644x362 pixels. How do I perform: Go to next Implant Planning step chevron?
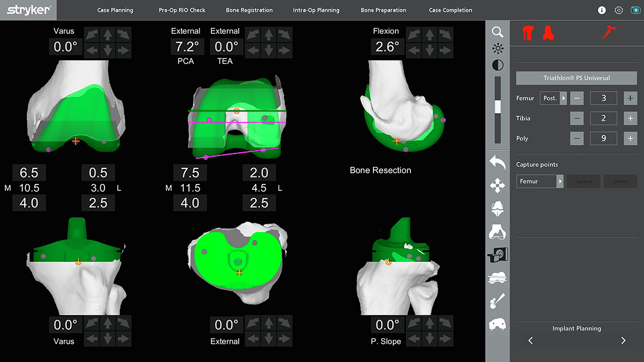click(623, 341)
